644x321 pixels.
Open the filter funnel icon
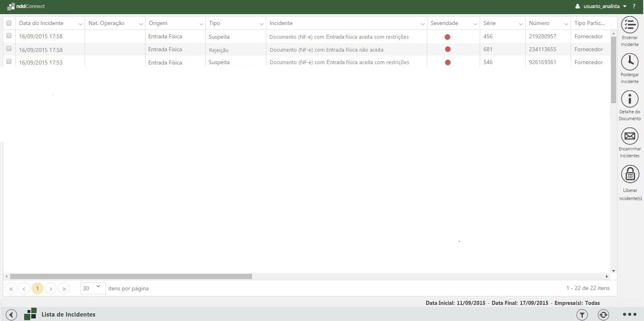[x=582, y=315]
